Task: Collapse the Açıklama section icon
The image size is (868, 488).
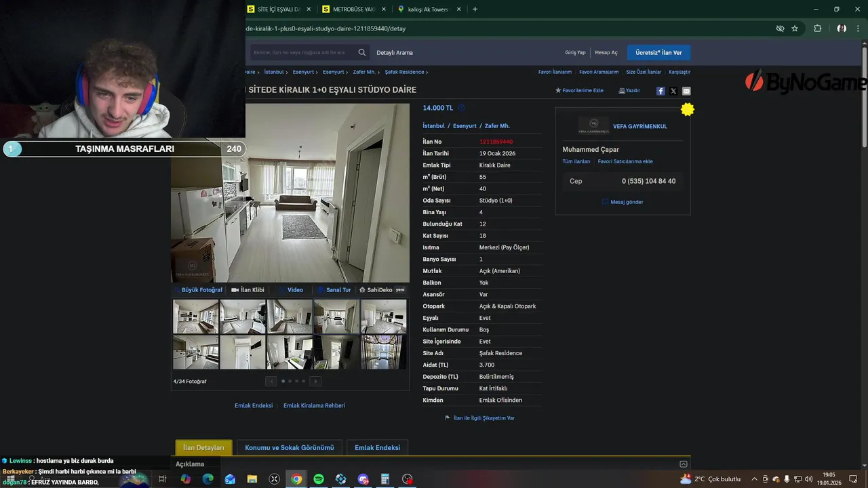Action: coord(683,464)
